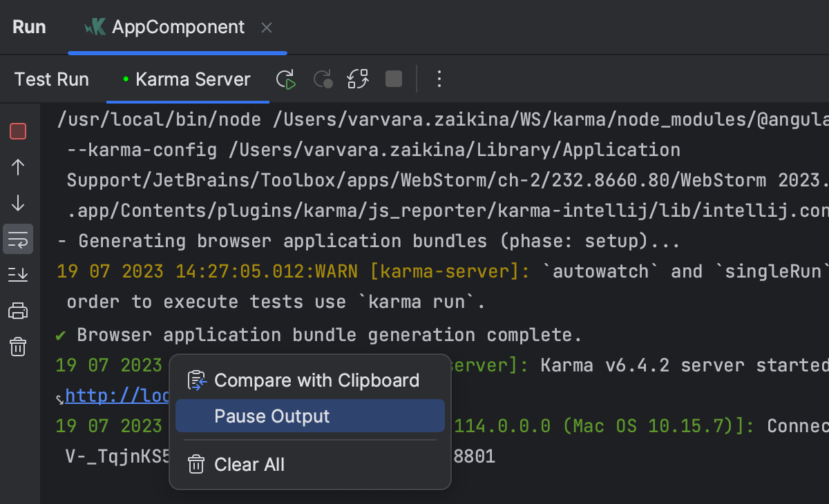This screenshot has width=829, height=504.
Task: Click the down arrow navigation icon
Action: tap(18, 203)
